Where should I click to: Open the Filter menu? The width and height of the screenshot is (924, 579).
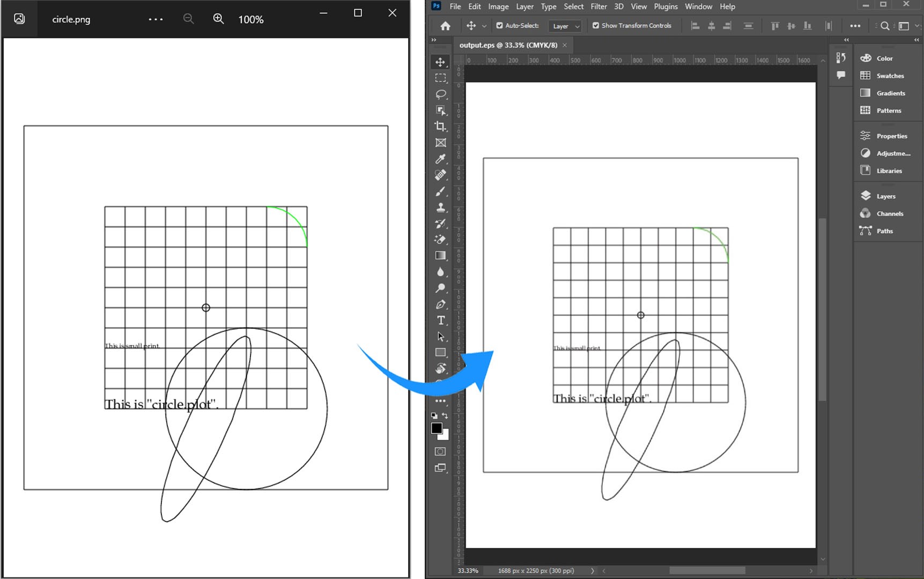pyautogui.click(x=598, y=6)
